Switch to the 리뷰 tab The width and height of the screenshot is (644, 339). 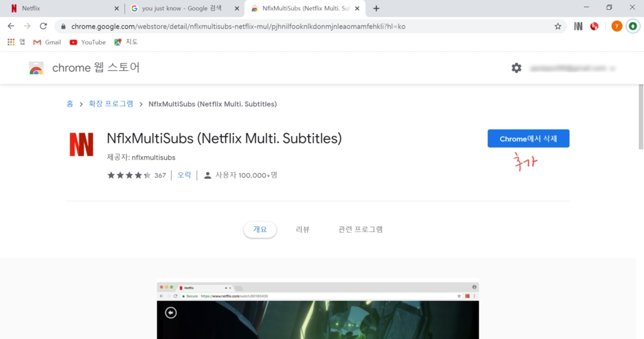tap(303, 230)
